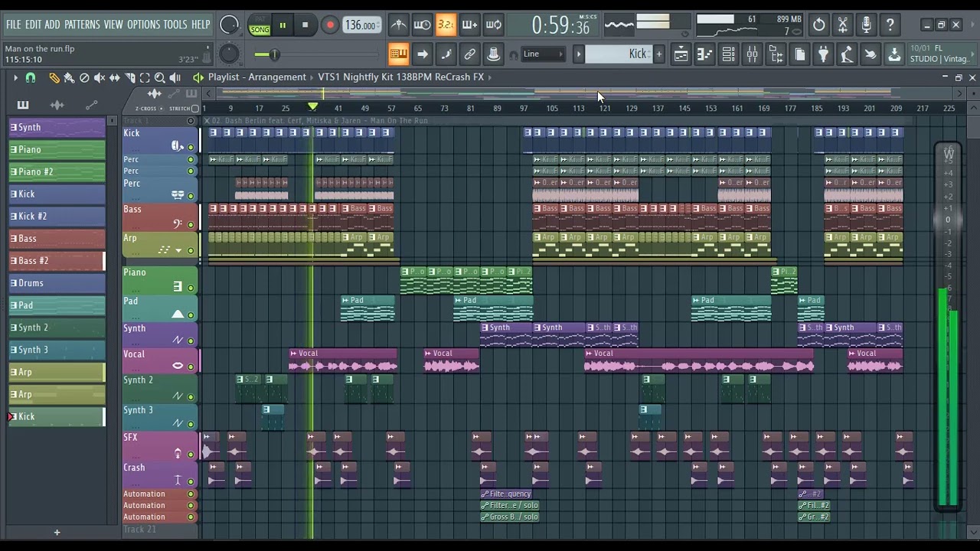Screen dimensions: 980x551
Task: Click the Record button
Action: pyautogui.click(x=330, y=25)
